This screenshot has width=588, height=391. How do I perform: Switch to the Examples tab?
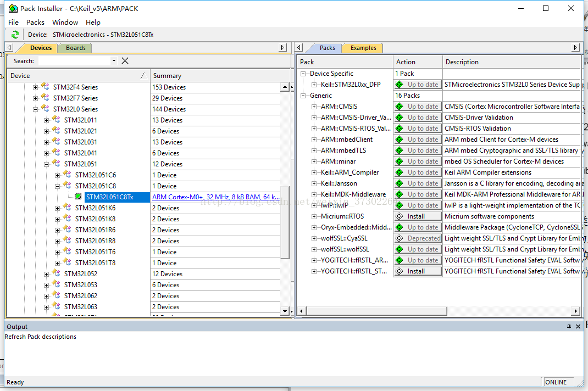pyautogui.click(x=363, y=48)
